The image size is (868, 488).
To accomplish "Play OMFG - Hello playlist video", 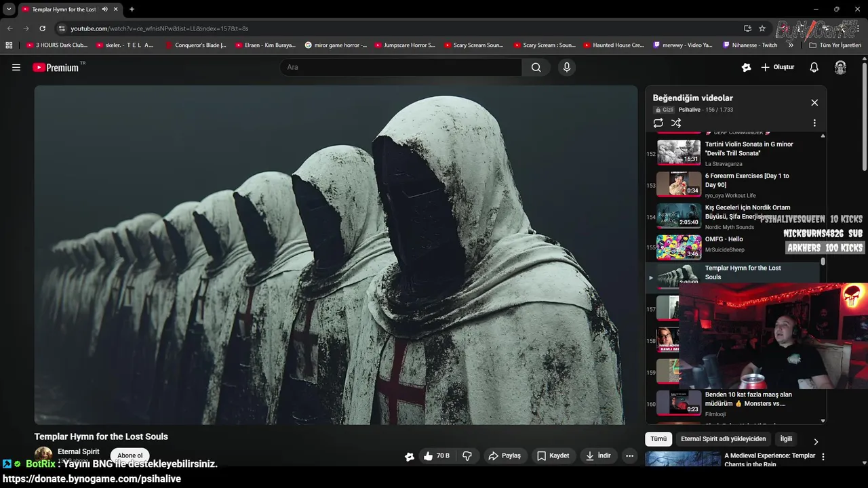I will tap(732, 248).
